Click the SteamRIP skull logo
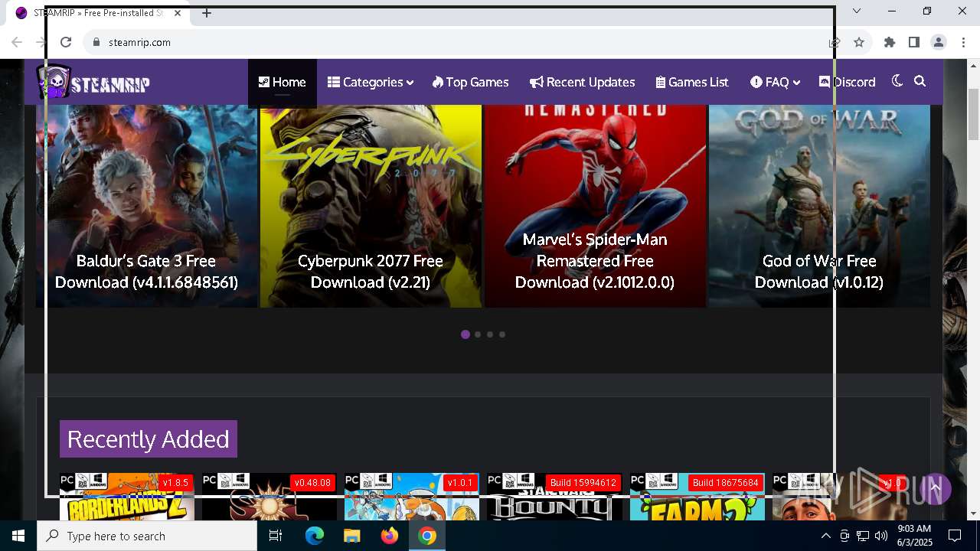The height and width of the screenshot is (551, 980). coord(93,82)
